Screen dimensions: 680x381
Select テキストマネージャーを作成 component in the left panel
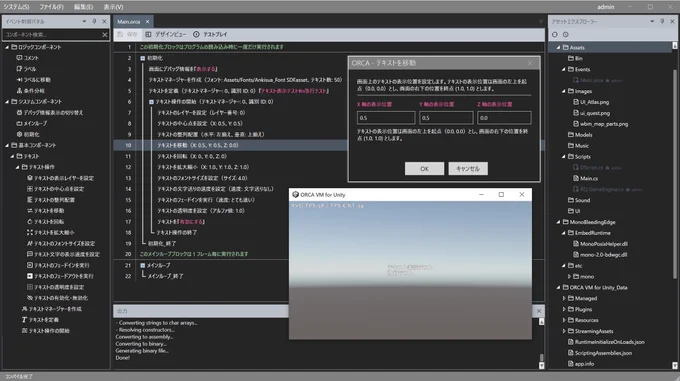click(52, 309)
